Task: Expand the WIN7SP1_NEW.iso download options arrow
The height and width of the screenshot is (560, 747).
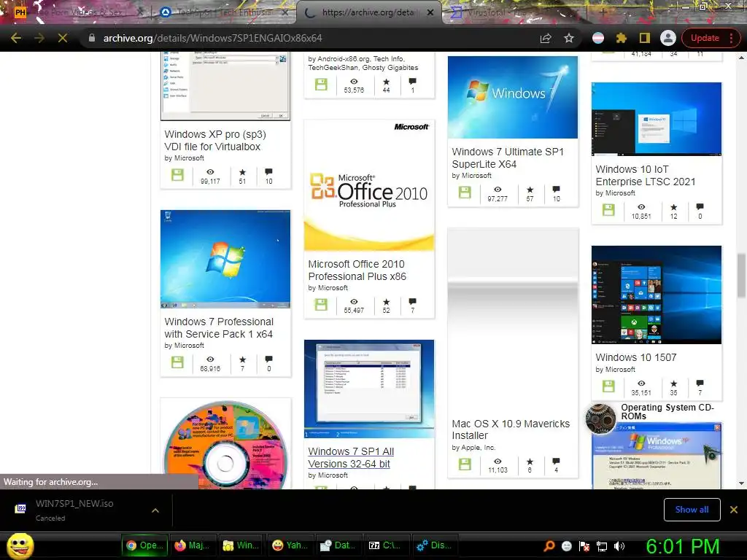Action: click(155, 510)
